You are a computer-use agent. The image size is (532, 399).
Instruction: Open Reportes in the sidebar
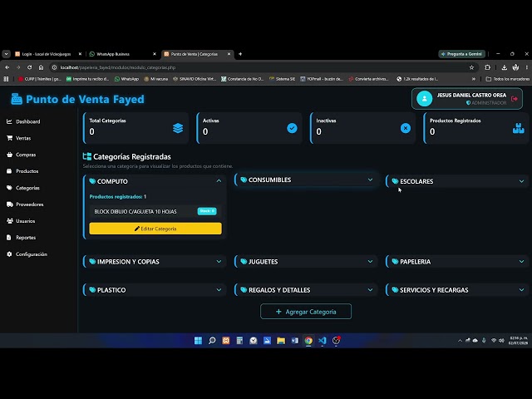[21, 238]
